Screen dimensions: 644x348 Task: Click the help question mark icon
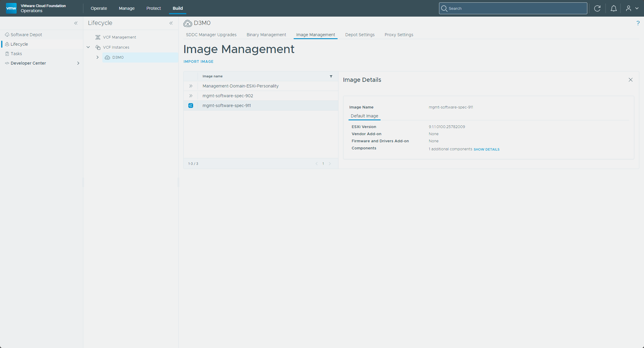pyautogui.click(x=638, y=23)
